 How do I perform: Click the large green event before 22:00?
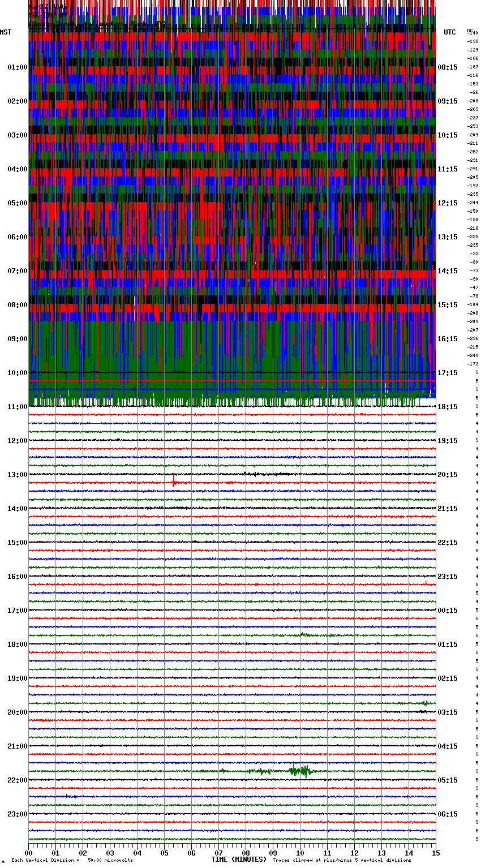coord(300,771)
